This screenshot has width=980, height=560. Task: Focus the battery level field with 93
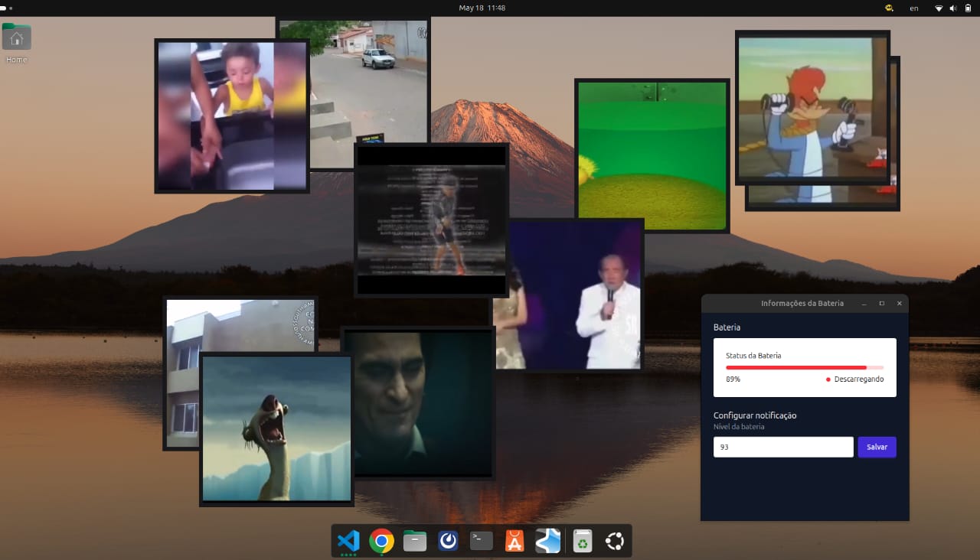[x=783, y=447]
